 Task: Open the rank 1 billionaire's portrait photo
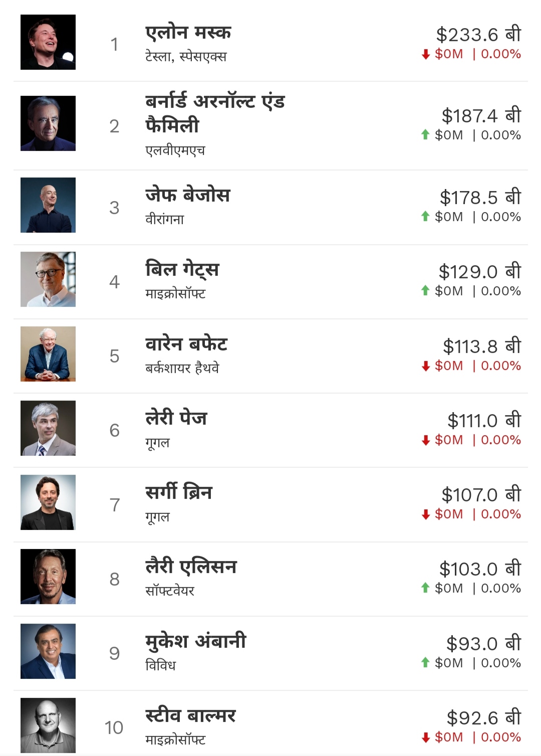tap(48, 42)
